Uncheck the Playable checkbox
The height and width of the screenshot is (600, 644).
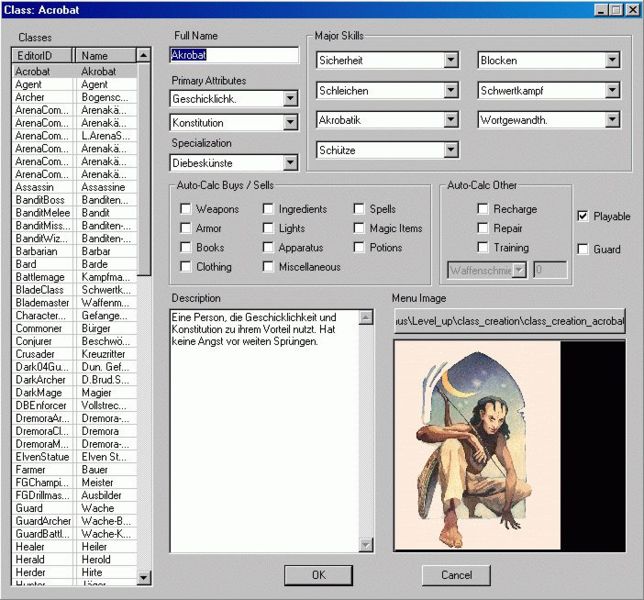[583, 216]
